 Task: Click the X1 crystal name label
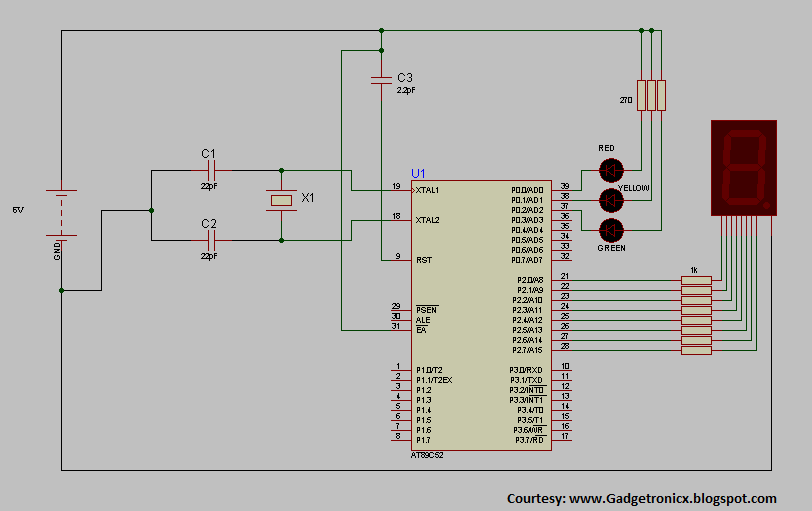(x=308, y=197)
